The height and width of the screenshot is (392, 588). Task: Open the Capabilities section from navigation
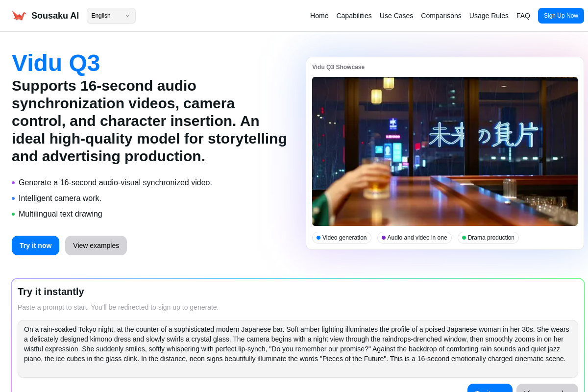(354, 16)
